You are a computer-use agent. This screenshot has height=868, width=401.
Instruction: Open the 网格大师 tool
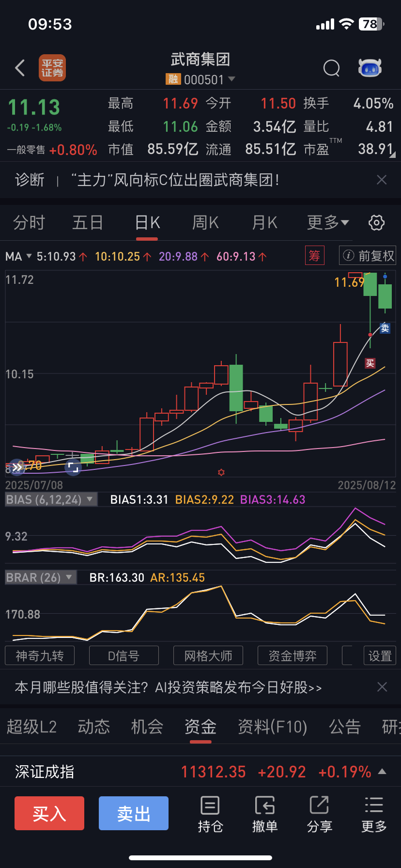(208, 656)
